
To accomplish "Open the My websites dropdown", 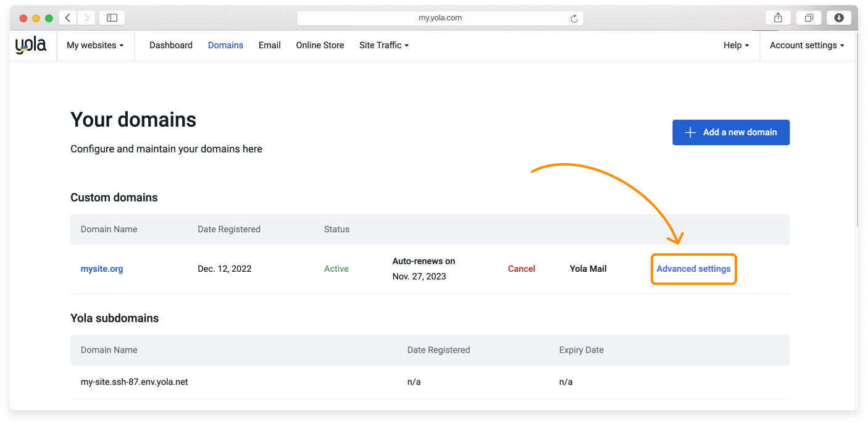I will tap(95, 44).
